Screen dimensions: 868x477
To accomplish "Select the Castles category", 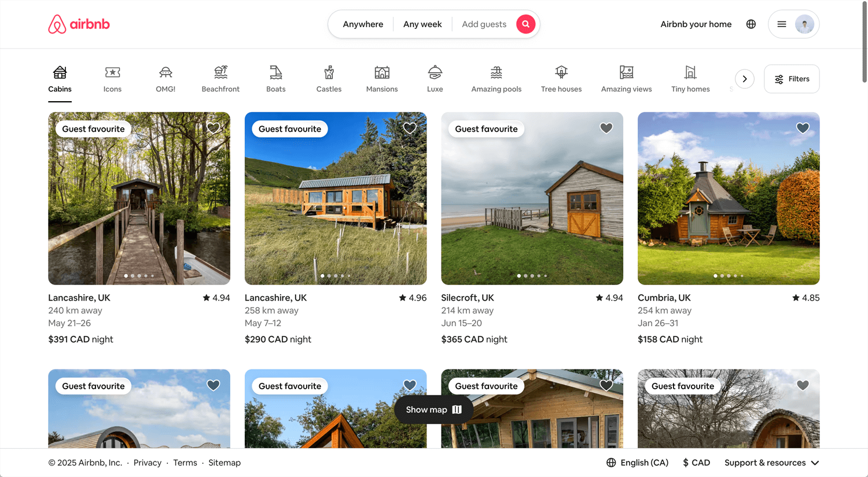I will (329, 79).
